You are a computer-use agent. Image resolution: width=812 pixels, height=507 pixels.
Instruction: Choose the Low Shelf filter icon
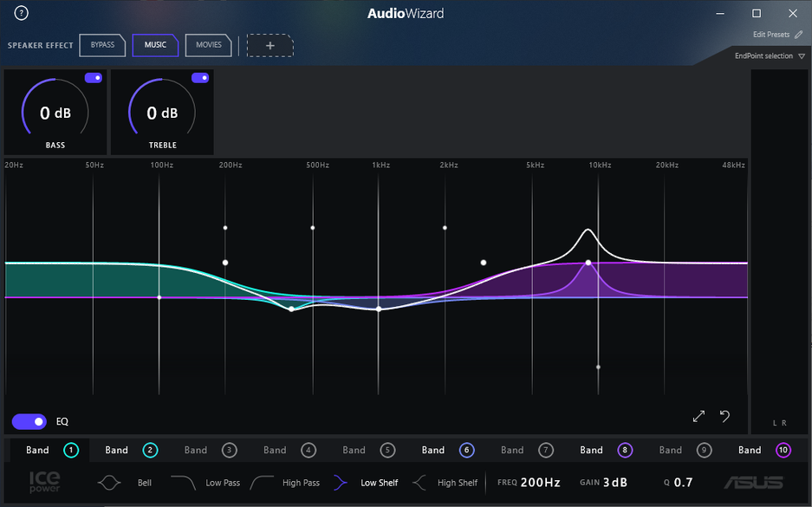[x=341, y=483]
